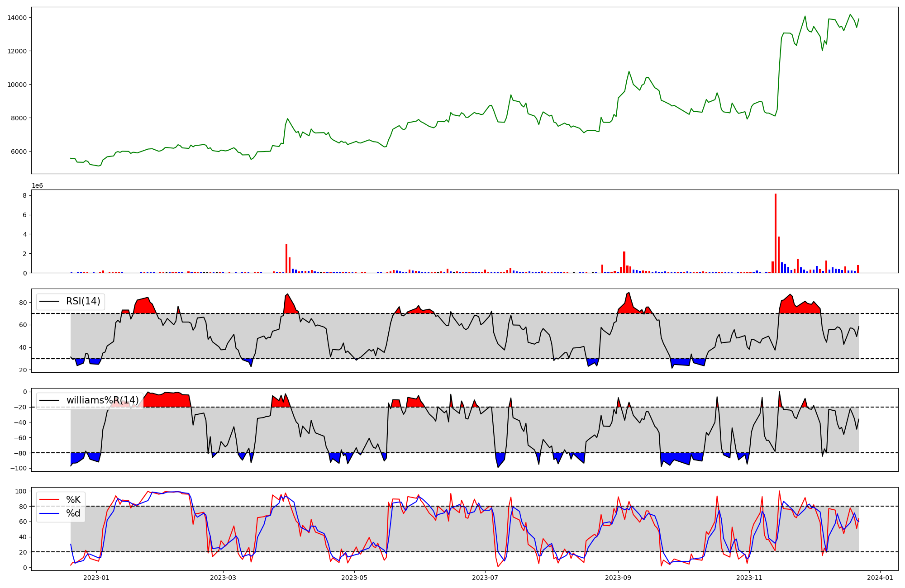Click the 1e6 volume scale label
905x588 pixels.
pyautogui.click(x=37, y=186)
